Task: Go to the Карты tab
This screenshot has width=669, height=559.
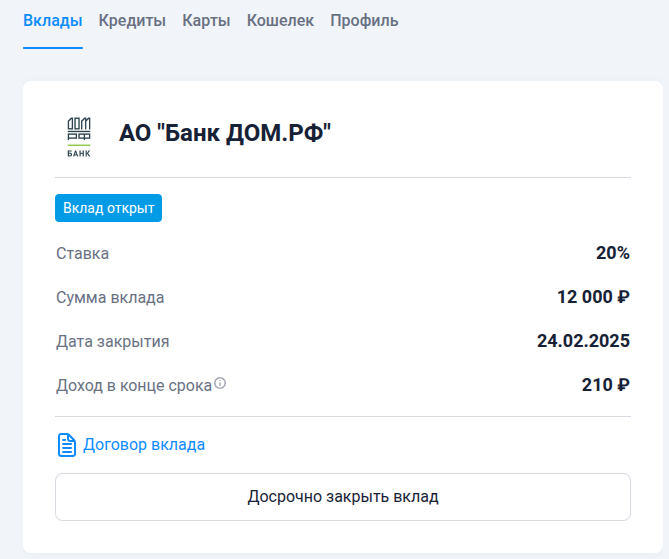Action: (x=207, y=20)
